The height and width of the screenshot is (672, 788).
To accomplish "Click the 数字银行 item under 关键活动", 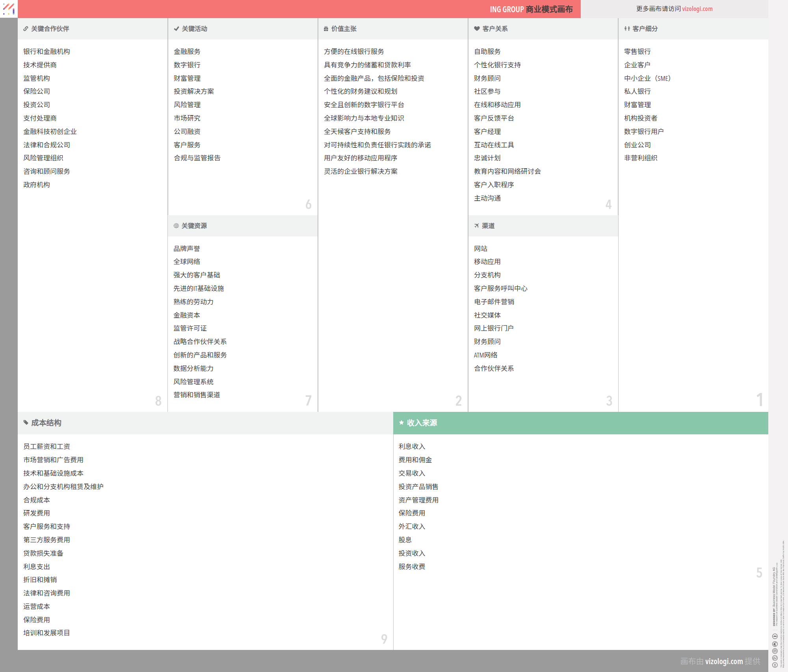I will coord(187,65).
